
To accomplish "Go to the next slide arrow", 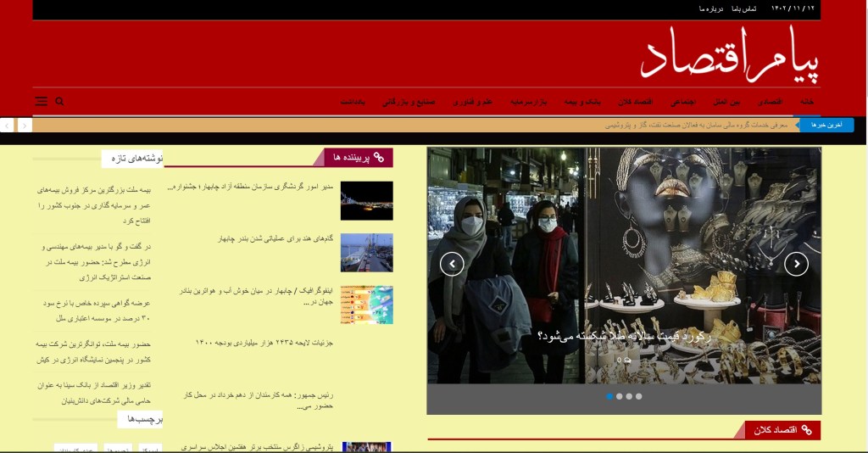I will [x=796, y=264].
